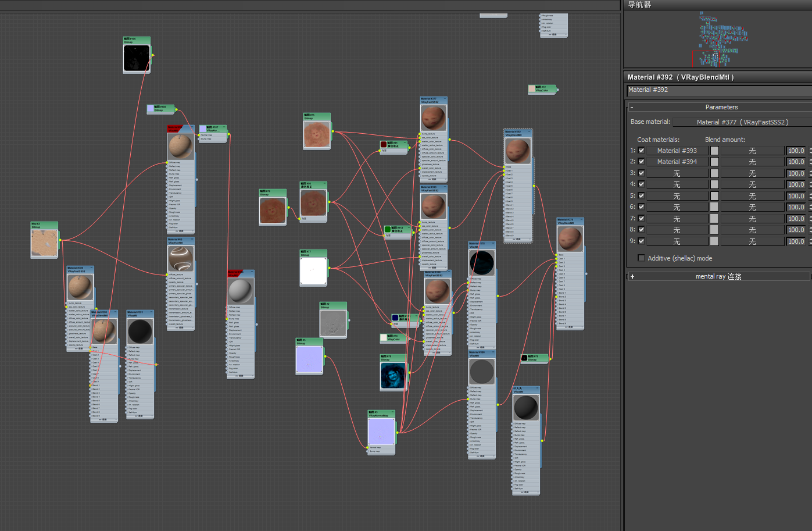The image size is (812, 531).
Task: Select the Material #392 VRayBlendMtl node preview
Action: click(517, 151)
